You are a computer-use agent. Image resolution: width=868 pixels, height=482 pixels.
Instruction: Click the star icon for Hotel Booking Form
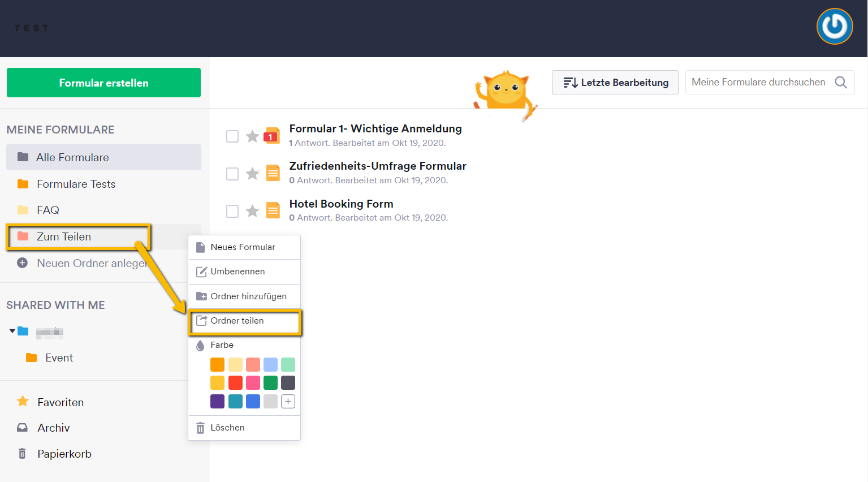252,211
